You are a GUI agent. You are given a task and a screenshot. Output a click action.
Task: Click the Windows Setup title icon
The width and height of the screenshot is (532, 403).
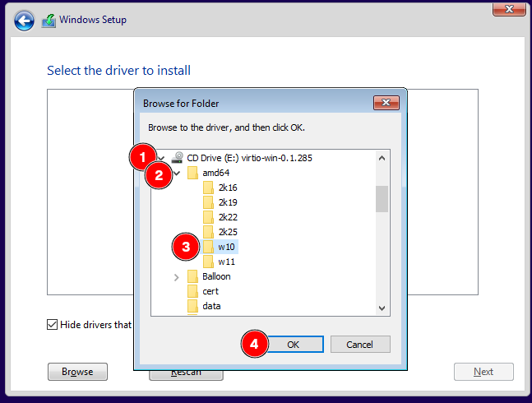point(49,21)
